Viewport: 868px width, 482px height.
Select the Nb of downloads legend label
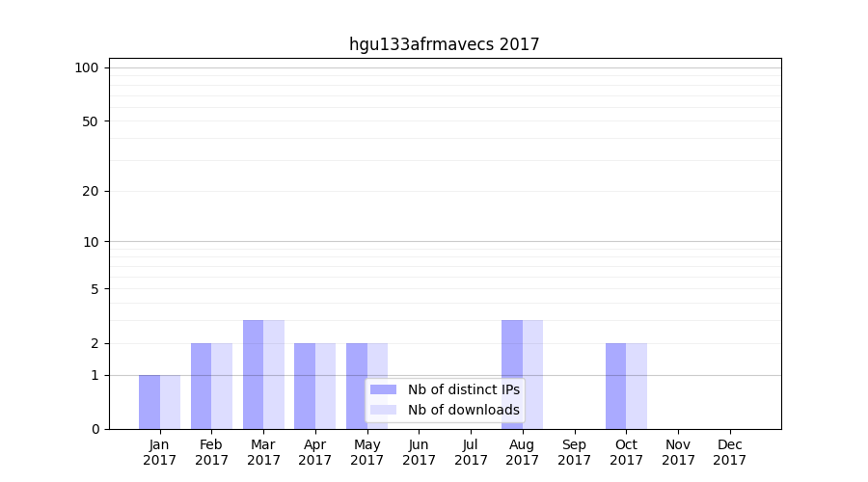[x=463, y=410]
